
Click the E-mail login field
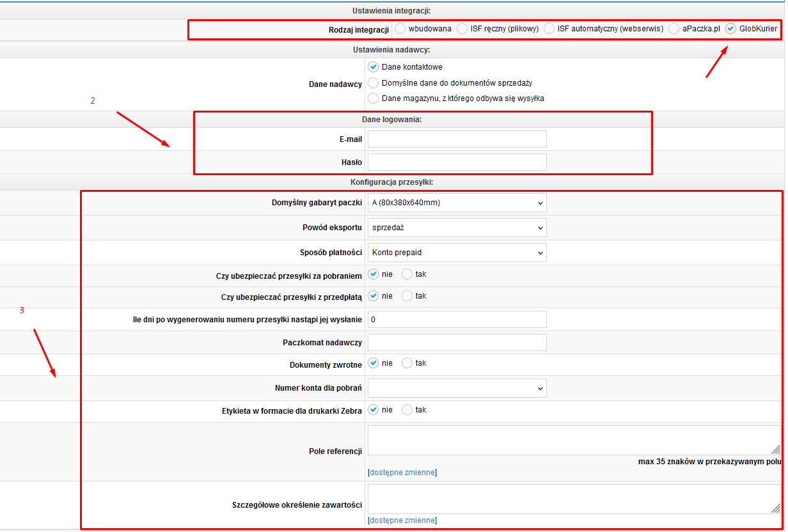point(457,139)
